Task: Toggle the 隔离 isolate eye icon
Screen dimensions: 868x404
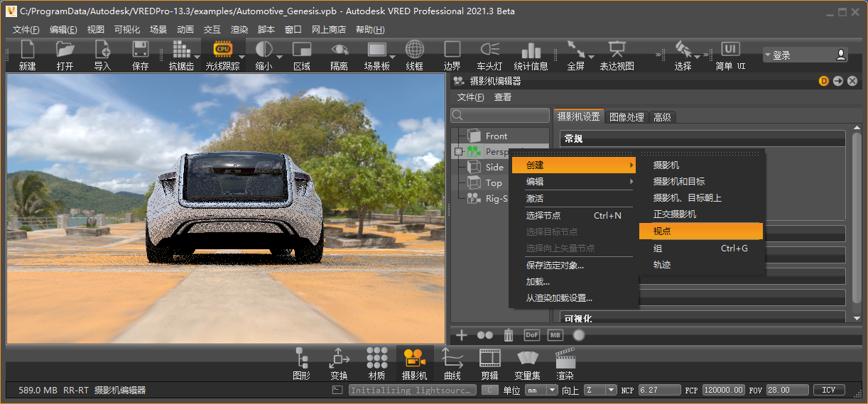Action: click(340, 50)
